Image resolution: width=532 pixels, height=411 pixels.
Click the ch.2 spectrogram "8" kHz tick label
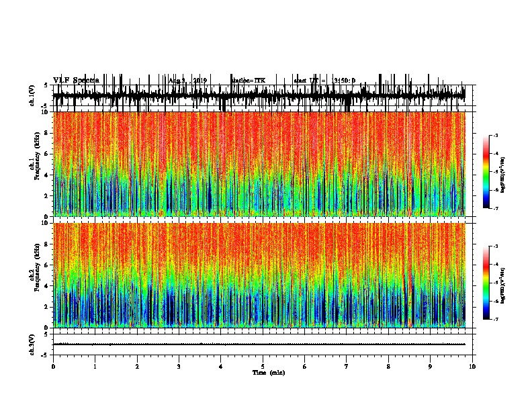[46, 244]
